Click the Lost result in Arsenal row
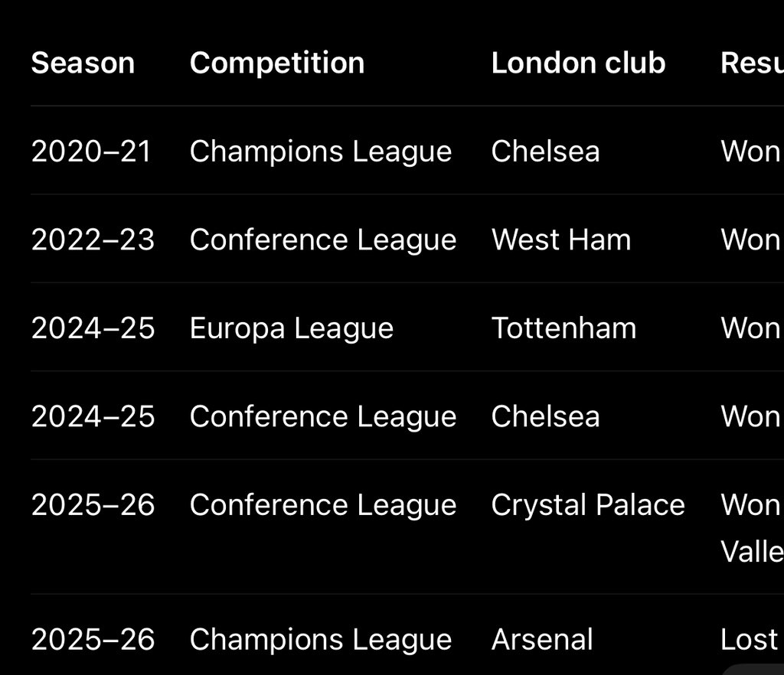Image resolution: width=784 pixels, height=675 pixels. coord(749,640)
